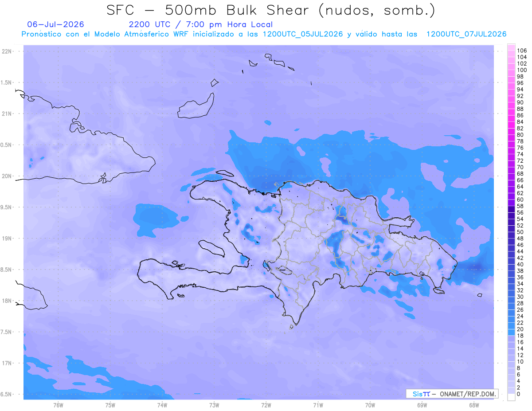Click the longitude label "70W"
Screen dimensions: 532x411
click(370, 405)
